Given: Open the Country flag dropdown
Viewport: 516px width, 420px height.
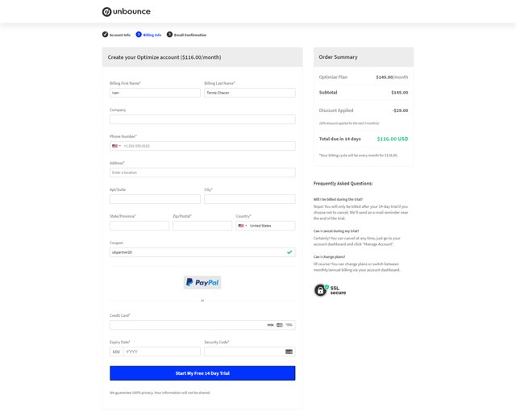Looking at the screenshot, I should click(243, 226).
